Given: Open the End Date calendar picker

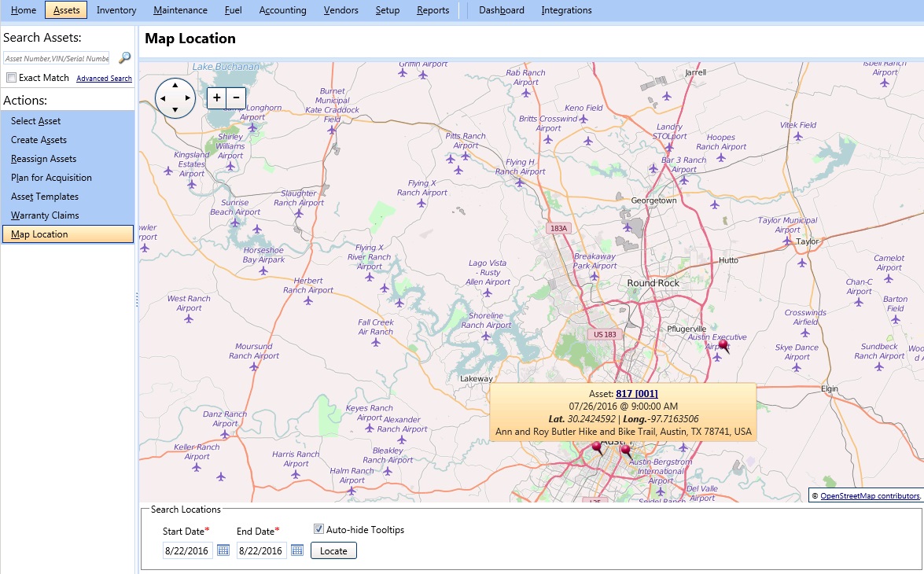Looking at the screenshot, I should click(x=297, y=550).
